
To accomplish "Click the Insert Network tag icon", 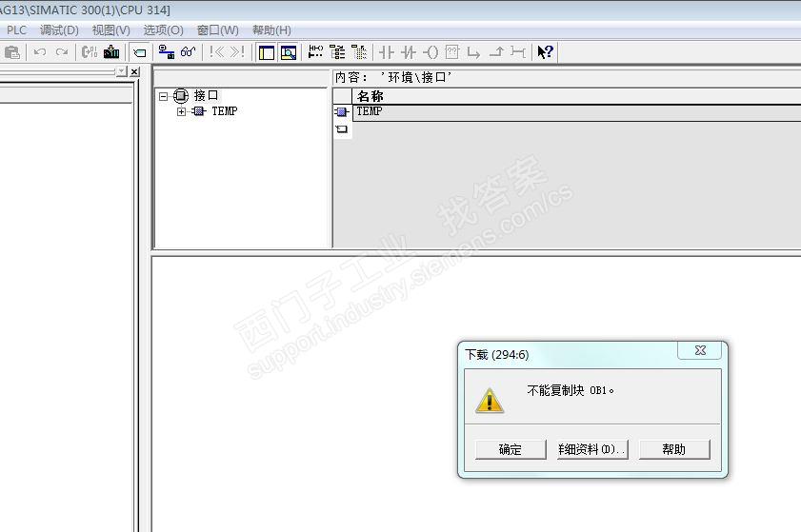I will pos(139,52).
